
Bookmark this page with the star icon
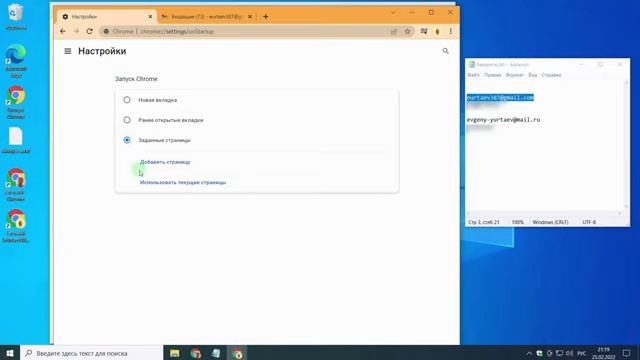407,31
